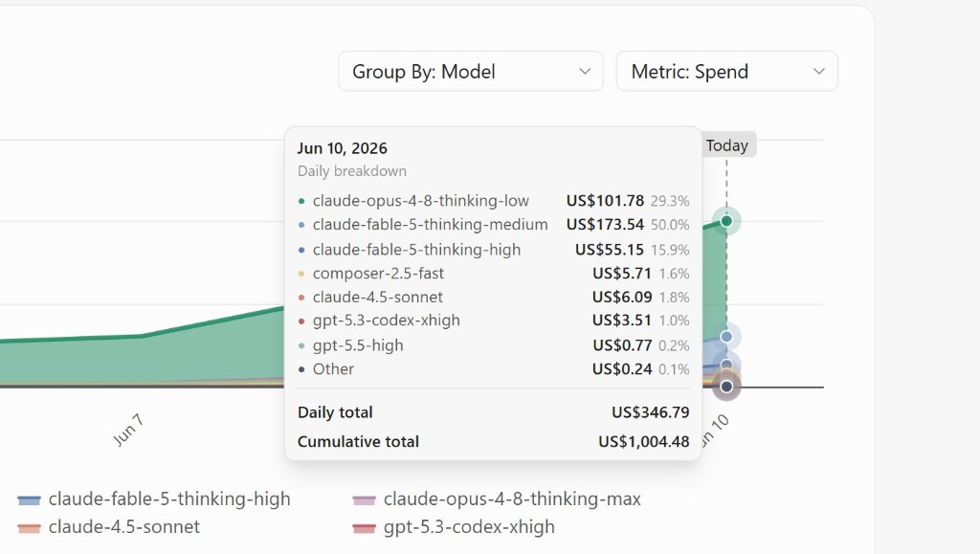Toggle claude-fable-5-thinking-high legend entry
The width and height of the screenshot is (980, 554).
tap(154, 499)
